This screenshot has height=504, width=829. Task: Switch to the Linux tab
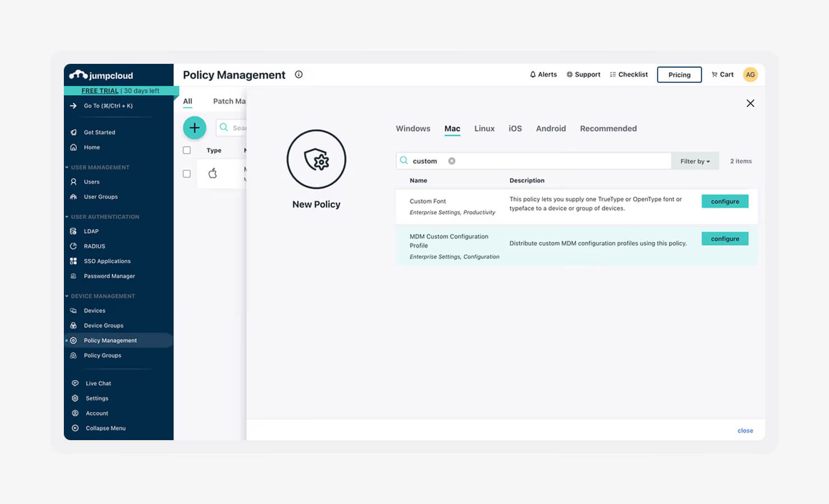click(x=485, y=129)
